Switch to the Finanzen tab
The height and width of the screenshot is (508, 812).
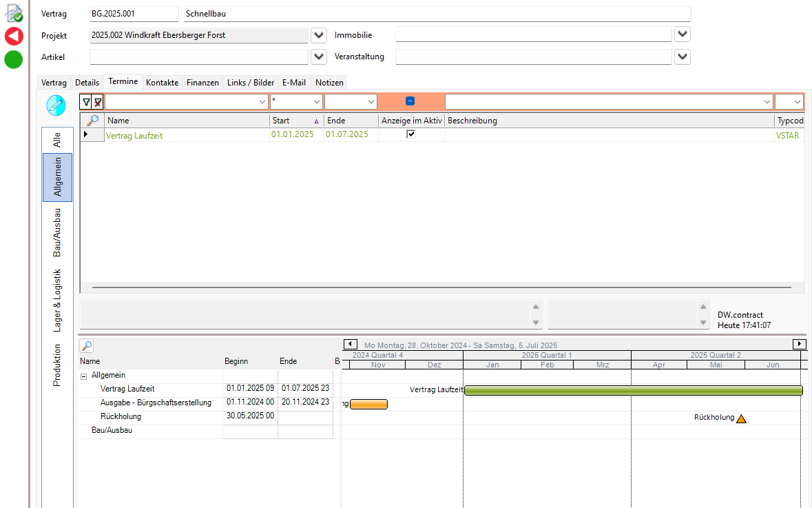tap(202, 83)
